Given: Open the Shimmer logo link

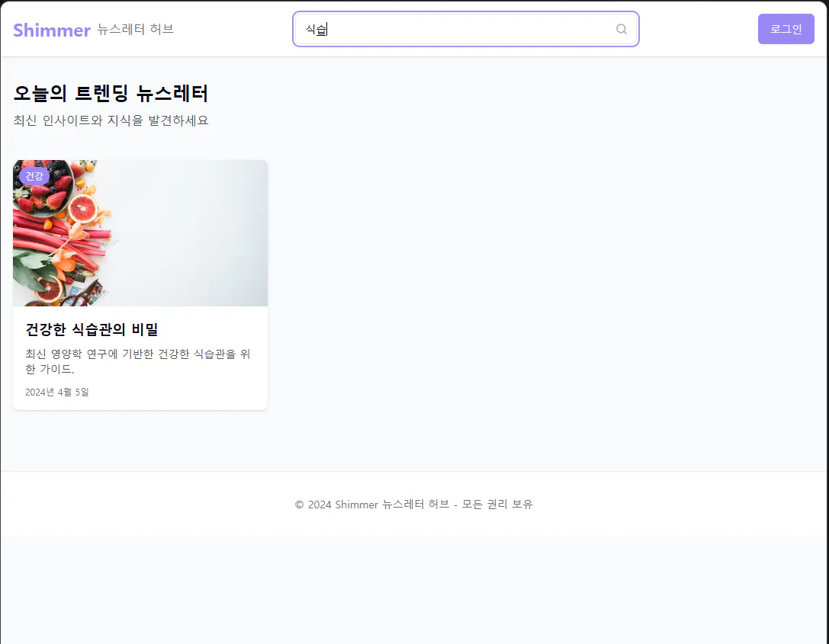Looking at the screenshot, I should click(x=52, y=30).
